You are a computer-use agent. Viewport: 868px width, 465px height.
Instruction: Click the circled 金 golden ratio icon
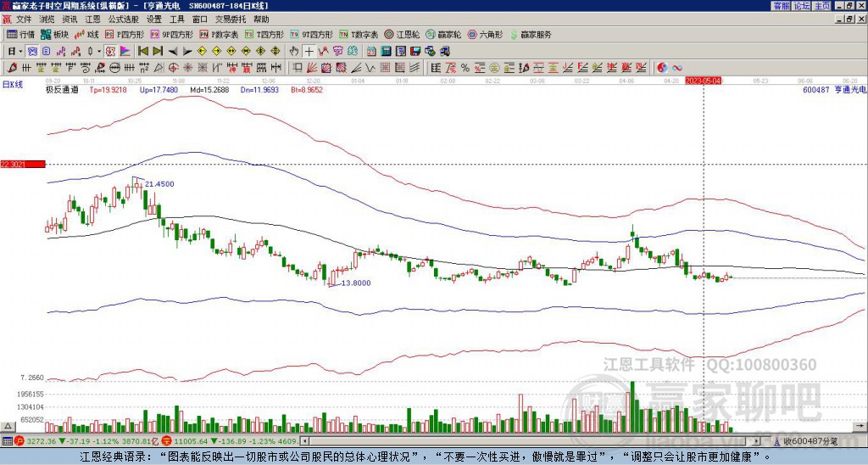pyautogui.click(x=494, y=68)
